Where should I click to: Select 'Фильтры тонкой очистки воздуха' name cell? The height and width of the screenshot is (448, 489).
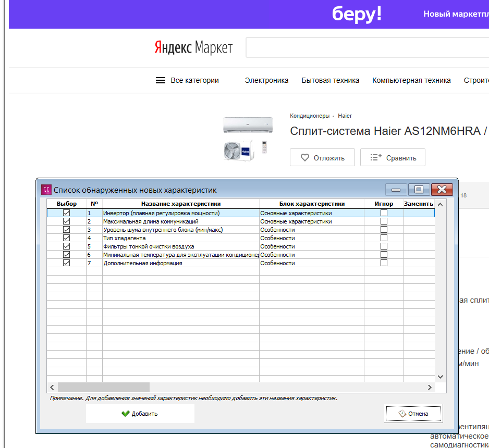pos(181,246)
